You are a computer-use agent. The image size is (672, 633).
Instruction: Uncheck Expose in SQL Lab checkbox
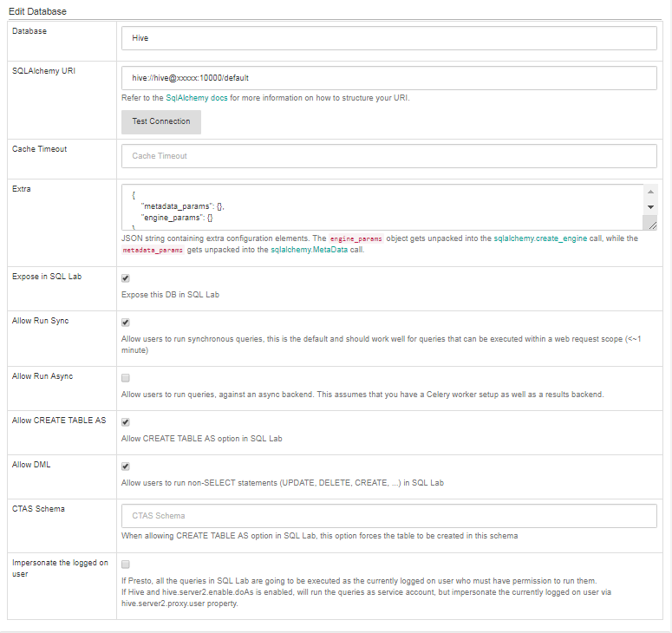tap(126, 278)
